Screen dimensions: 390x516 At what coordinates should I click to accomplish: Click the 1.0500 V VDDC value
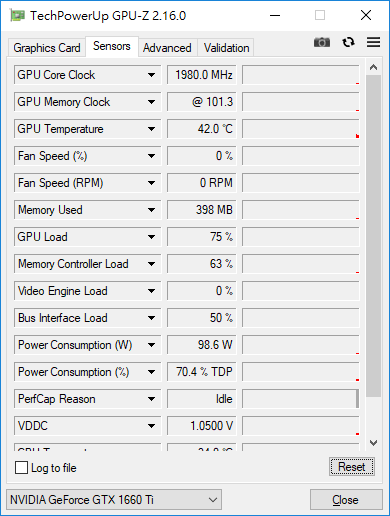click(202, 426)
